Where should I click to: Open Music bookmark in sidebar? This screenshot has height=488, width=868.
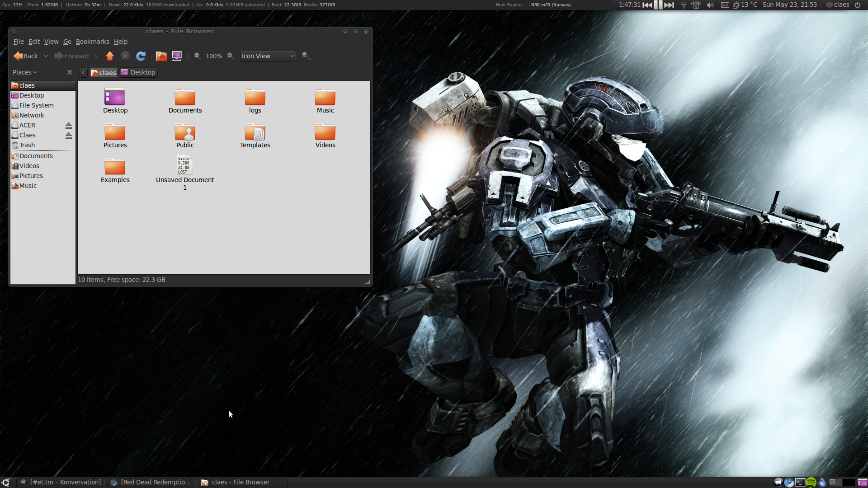tap(42, 186)
